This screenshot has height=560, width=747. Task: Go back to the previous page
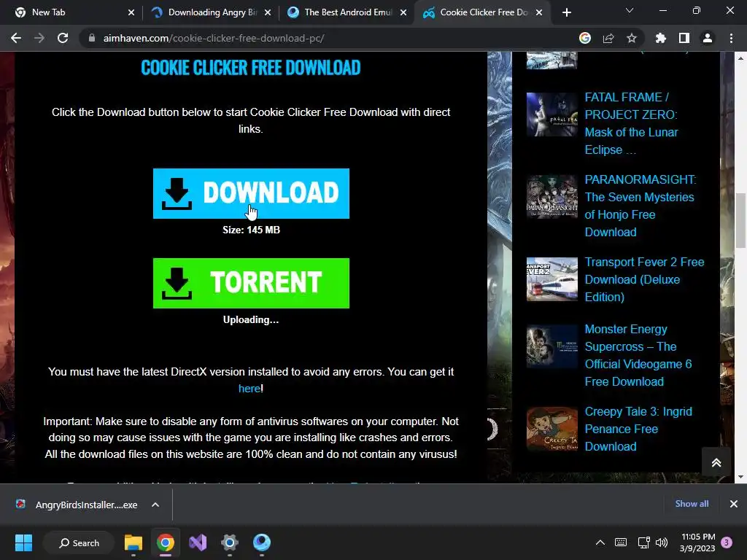pos(16,38)
